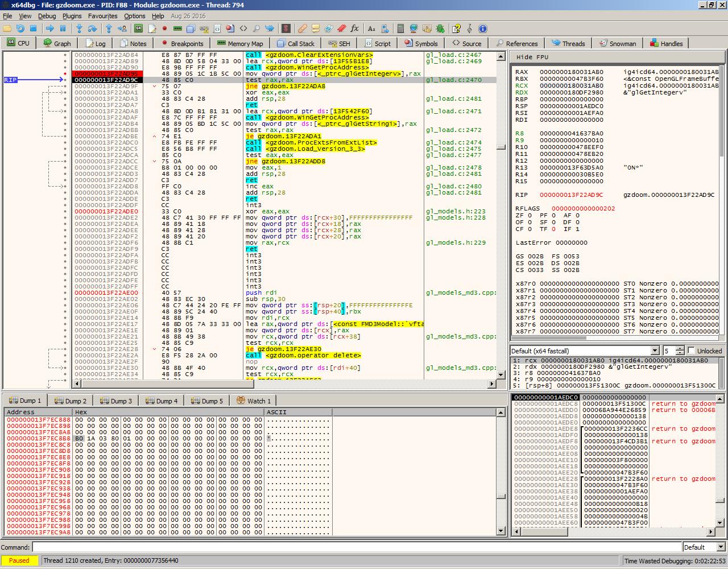Search for strings with the A icon
Image resolution: width=728 pixels, height=569 pixels.
click(x=371, y=28)
